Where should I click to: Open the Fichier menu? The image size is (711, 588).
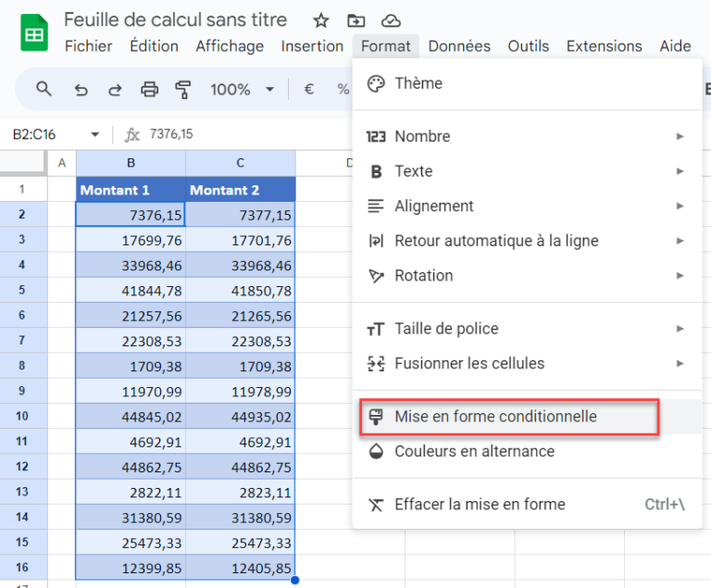tap(89, 46)
